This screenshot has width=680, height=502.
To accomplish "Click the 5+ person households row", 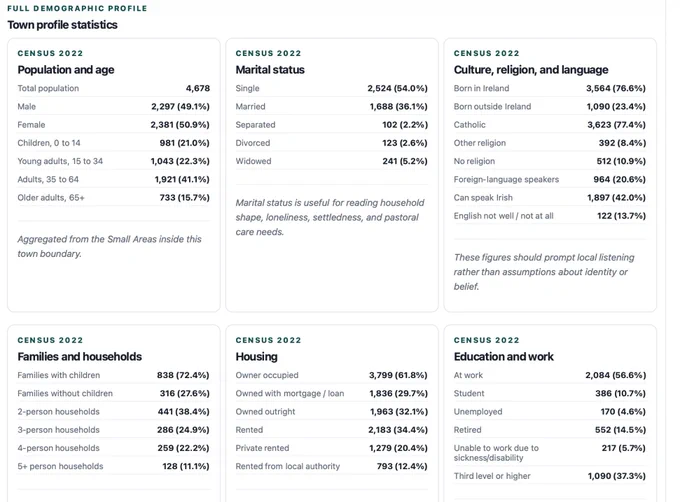I will pos(114,466).
